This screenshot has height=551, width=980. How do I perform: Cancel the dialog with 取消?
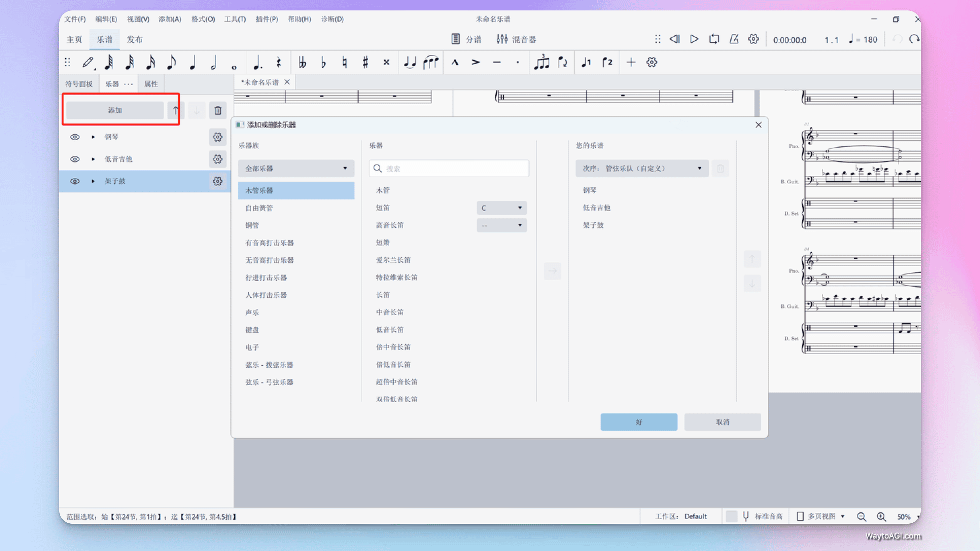pos(723,422)
